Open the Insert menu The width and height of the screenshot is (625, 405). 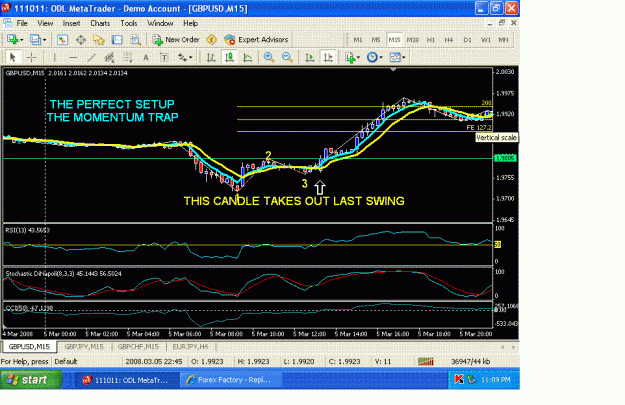coord(71,23)
